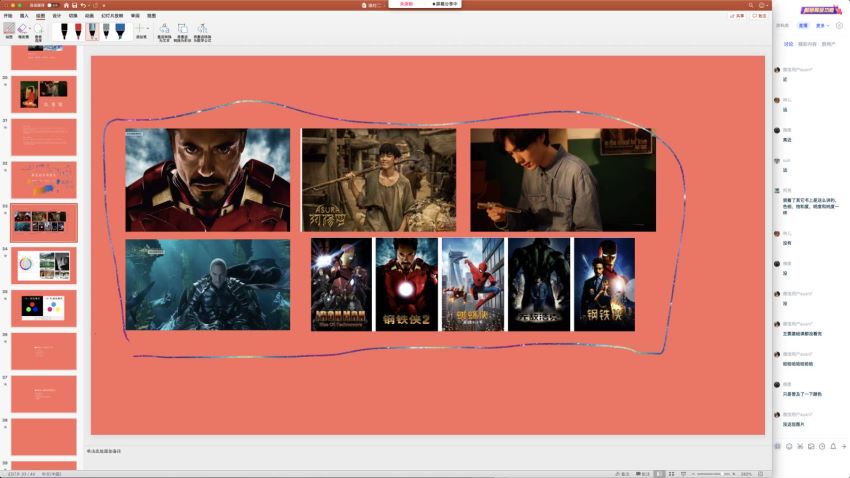The width and height of the screenshot is (850, 478).
Task: Click the Fit slide to window icon
Action: pos(761,474)
